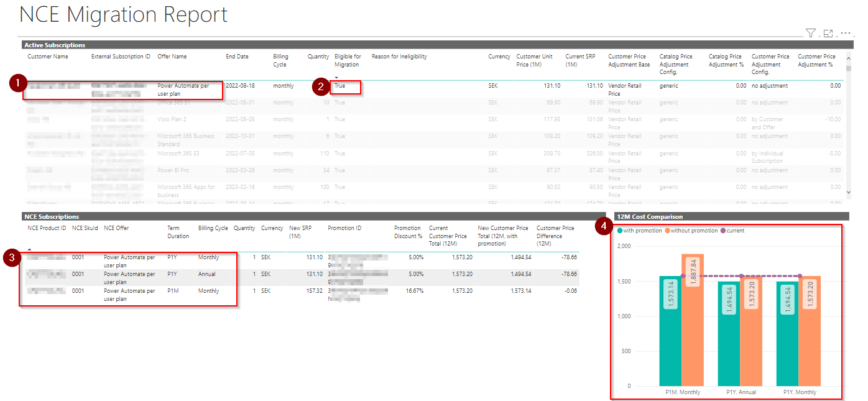Open the More options ellipsis menu
This screenshot has width=868, height=401.
pyautogui.click(x=846, y=33)
